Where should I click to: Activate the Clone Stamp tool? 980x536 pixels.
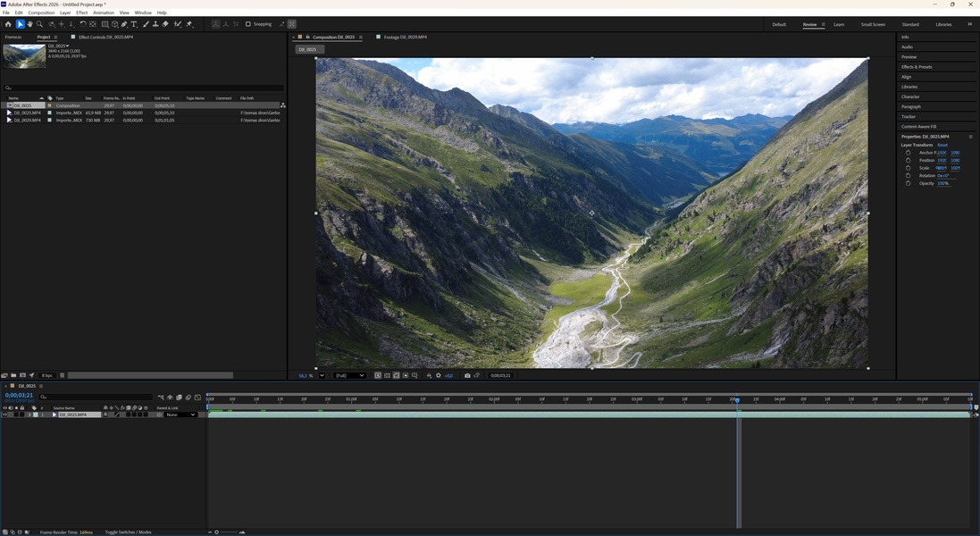point(155,24)
